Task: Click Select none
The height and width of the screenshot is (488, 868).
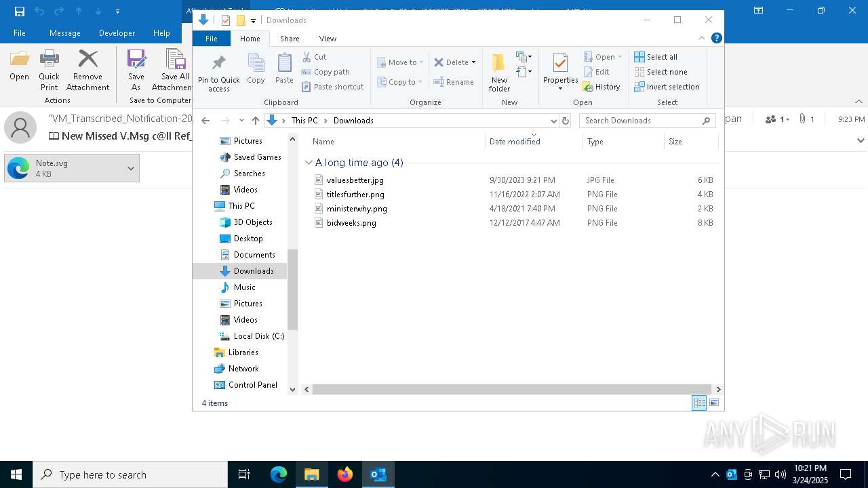Action: click(660, 72)
